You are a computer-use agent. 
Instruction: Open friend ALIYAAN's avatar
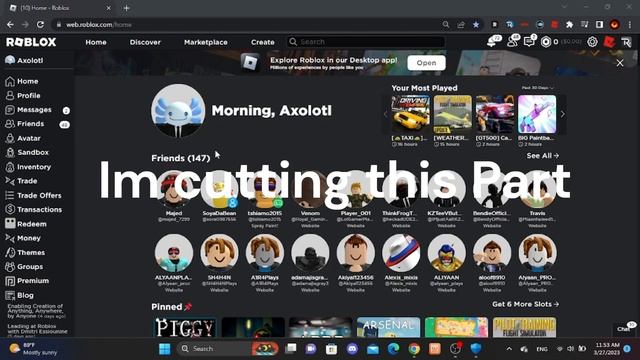coord(446,253)
